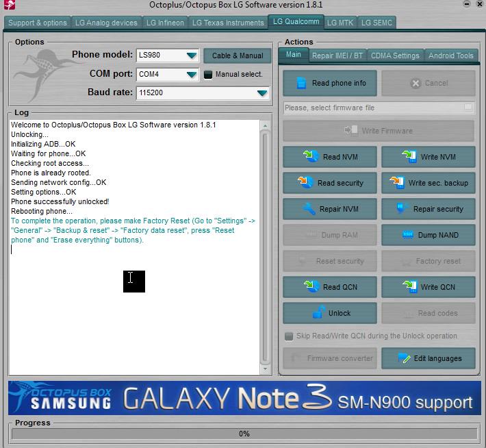This screenshot has height=448, width=486.
Task: Toggle Skip Read/Write QCN during Unlock checkbox
Action: pyautogui.click(x=289, y=336)
